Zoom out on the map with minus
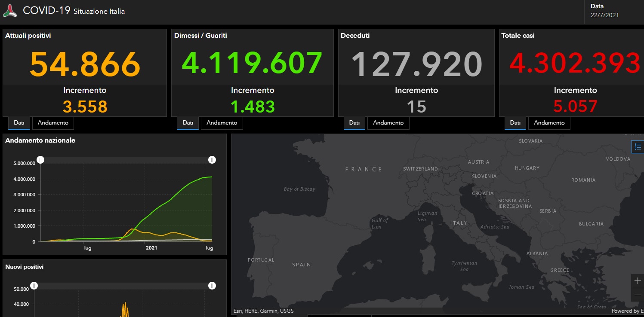The height and width of the screenshot is (317, 644). tap(638, 295)
